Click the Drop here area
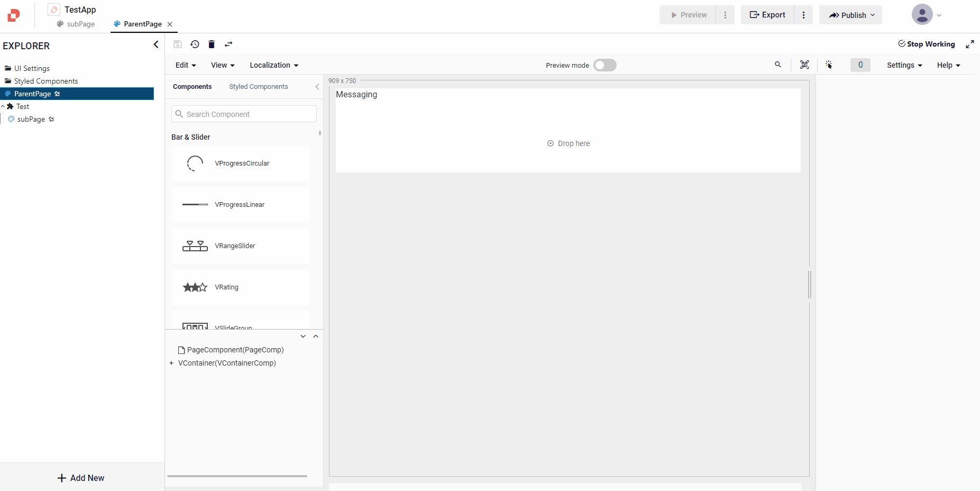Image resolution: width=980 pixels, height=491 pixels. pos(569,143)
